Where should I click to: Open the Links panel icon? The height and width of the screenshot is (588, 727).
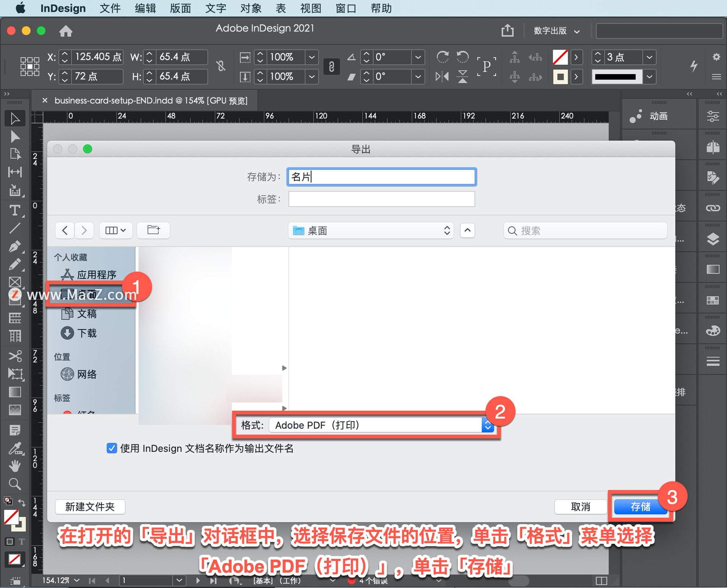click(713, 208)
